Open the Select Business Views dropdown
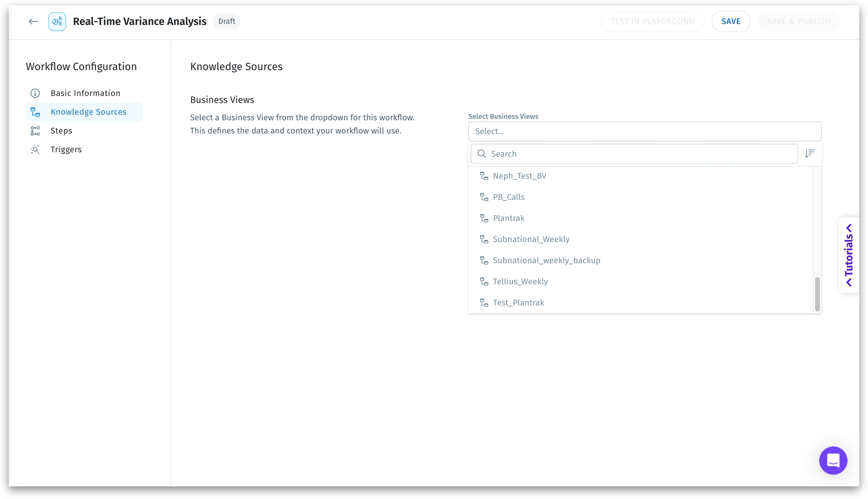The height and width of the screenshot is (499, 868). tap(644, 131)
